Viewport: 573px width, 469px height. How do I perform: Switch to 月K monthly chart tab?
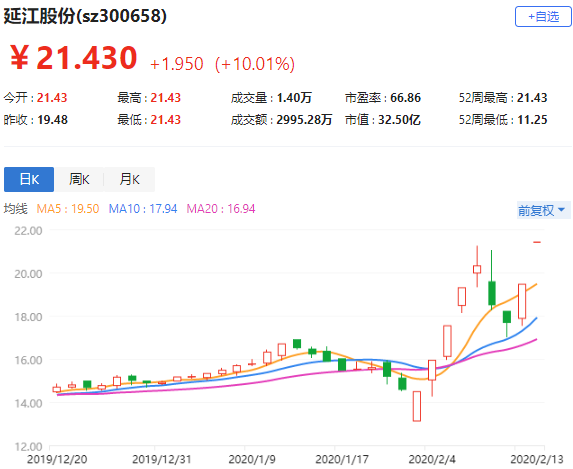click(x=129, y=179)
